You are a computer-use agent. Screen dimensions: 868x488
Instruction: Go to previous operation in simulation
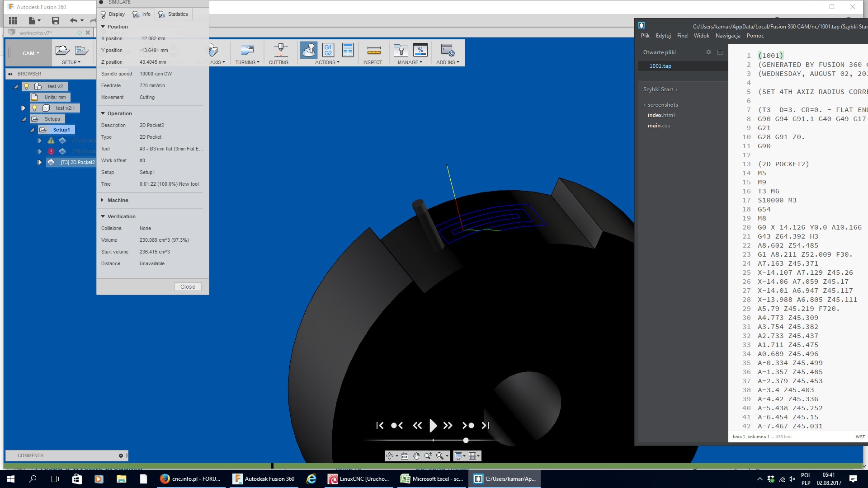pos(397,425)
